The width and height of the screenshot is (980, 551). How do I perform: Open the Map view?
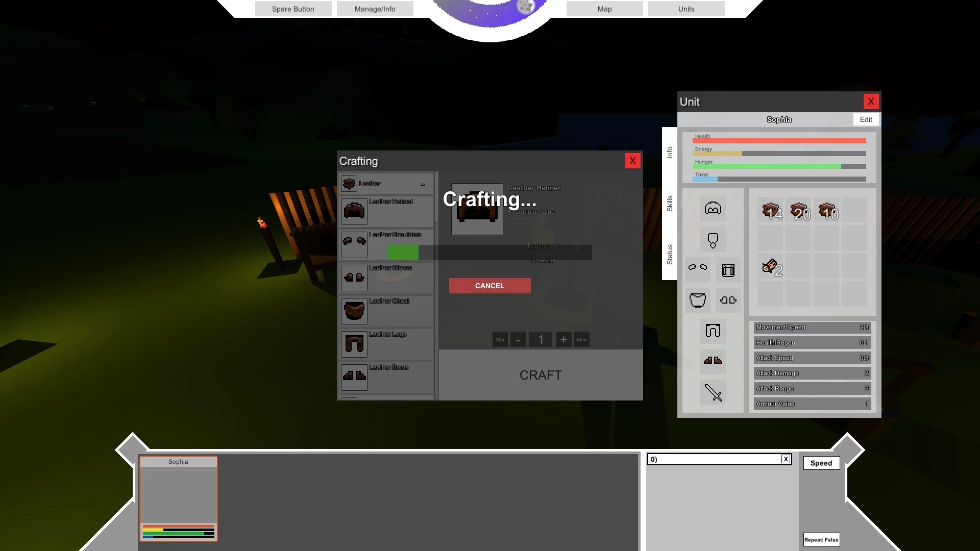[605, 9]
